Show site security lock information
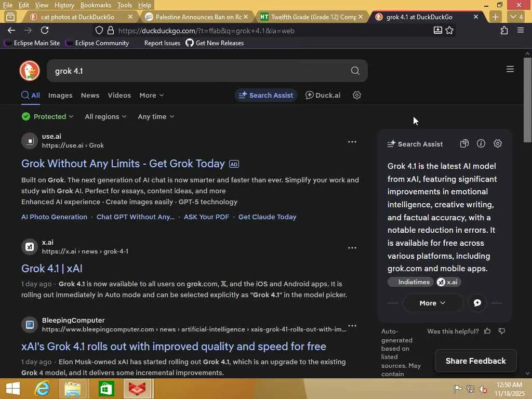The height and width of the screenshot is (399, 532). click(x=111, y=31)
